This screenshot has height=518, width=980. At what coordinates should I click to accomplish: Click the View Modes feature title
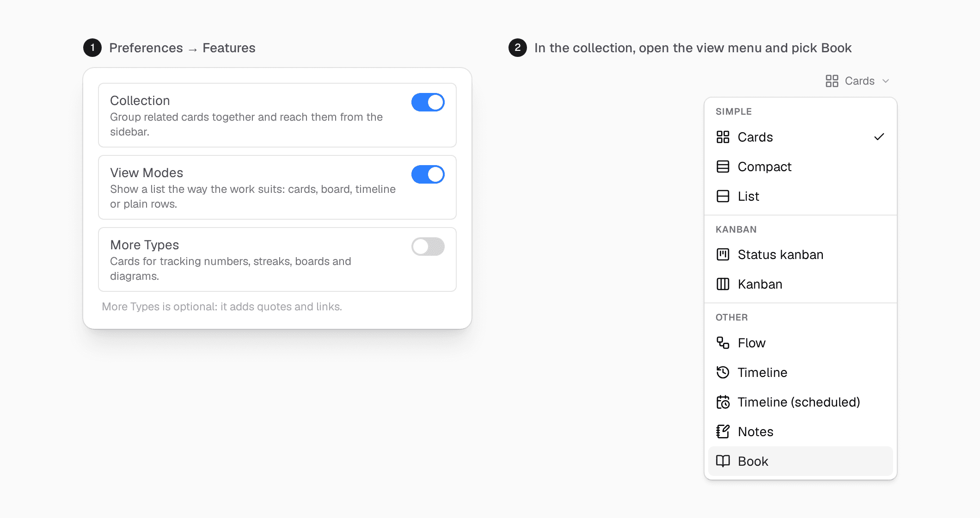click(x=147, y=173)
